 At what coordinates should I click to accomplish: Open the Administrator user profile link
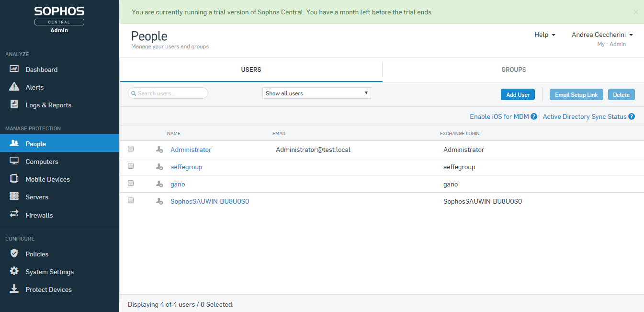tap(191, 150)
